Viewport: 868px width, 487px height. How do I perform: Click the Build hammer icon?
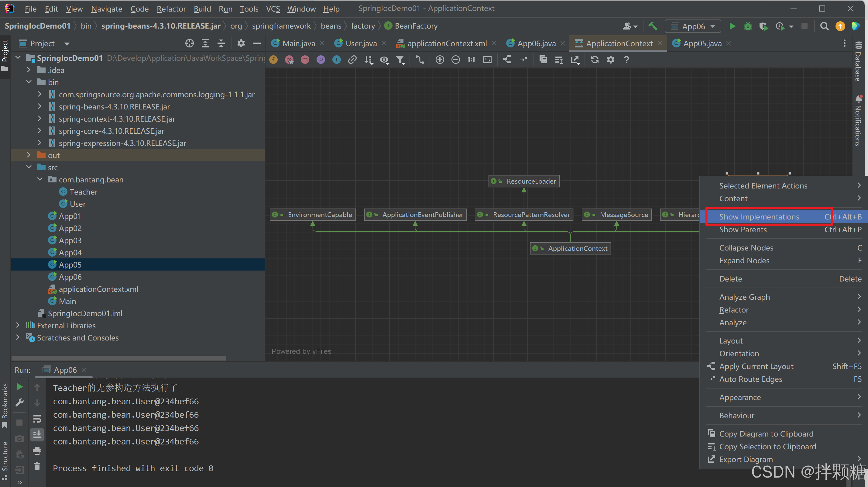pyautogui.click(x=653, y=26)
